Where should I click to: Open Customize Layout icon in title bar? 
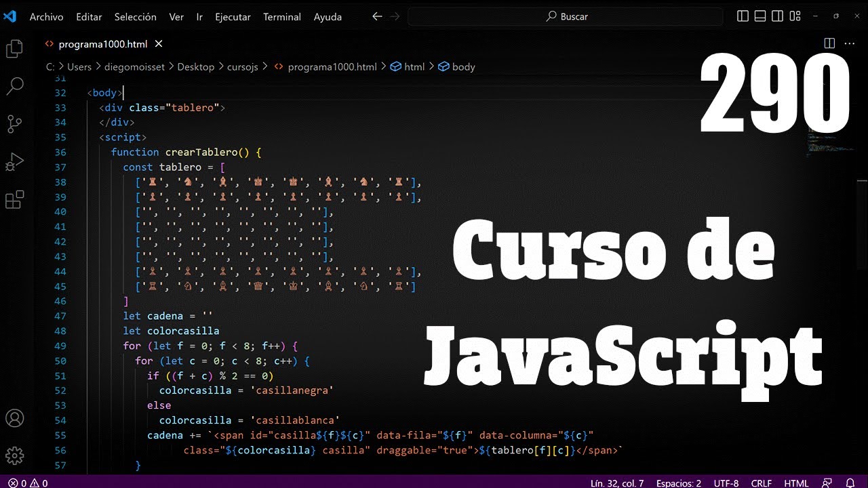point(795,16)
